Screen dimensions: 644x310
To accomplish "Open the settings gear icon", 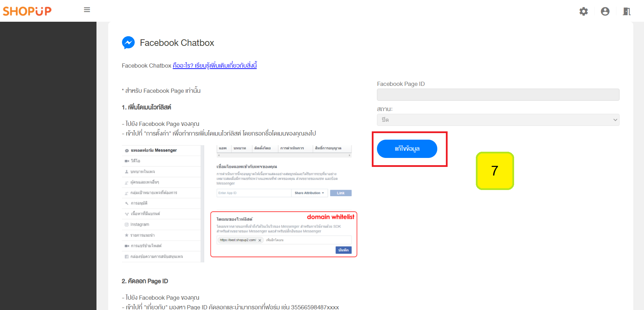I will click(583, 11).
